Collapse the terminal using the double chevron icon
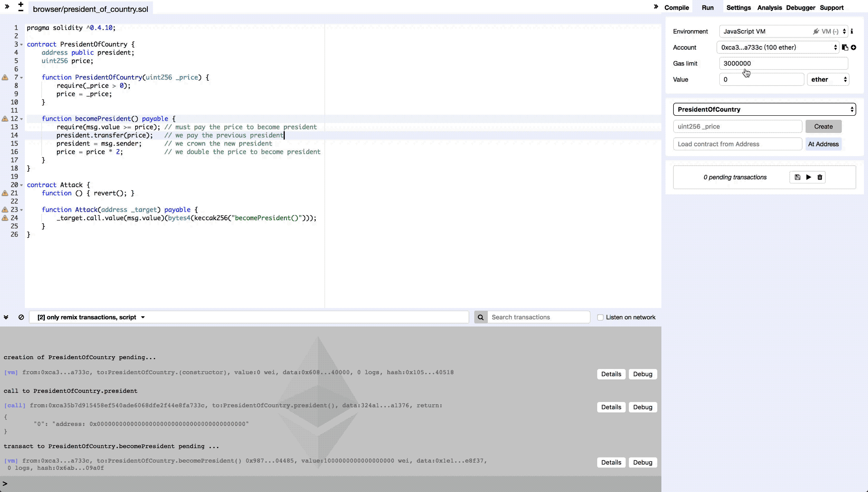Image resolution: width=868 pixels, height=492 pixels. [x=6, y=317]
